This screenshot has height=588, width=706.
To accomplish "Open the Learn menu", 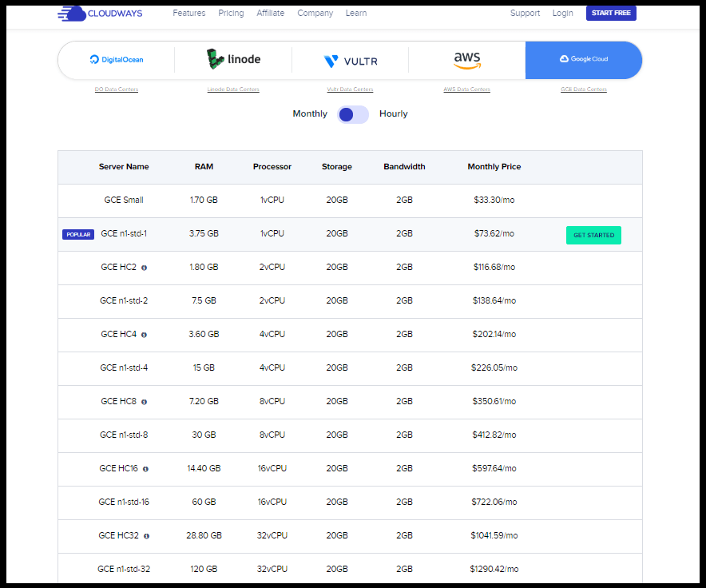I will (x=356, y=13).
